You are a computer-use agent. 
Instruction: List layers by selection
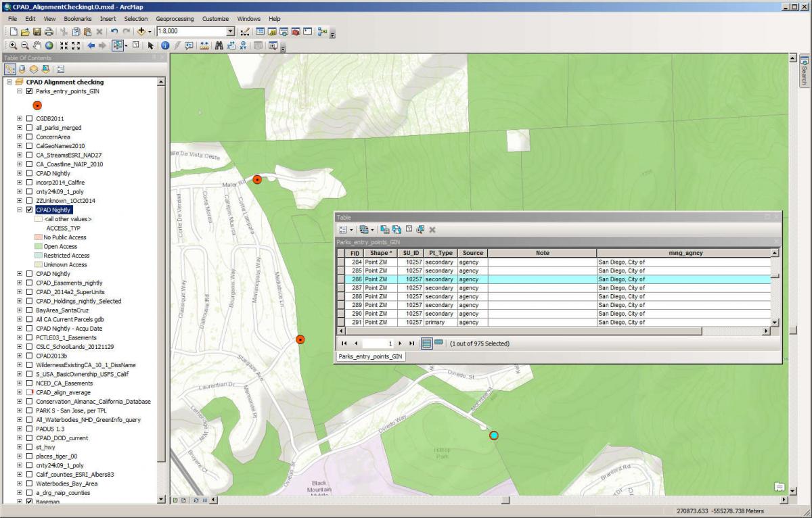click(x=45, y=69)
